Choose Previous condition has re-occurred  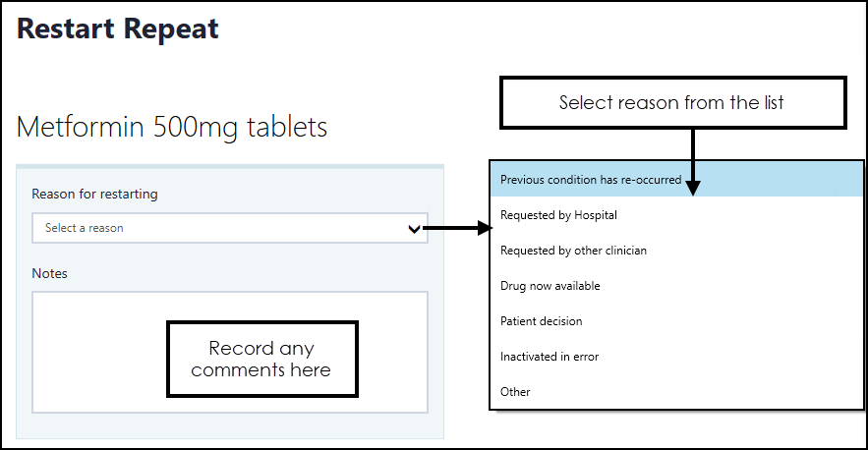point(590,180)
